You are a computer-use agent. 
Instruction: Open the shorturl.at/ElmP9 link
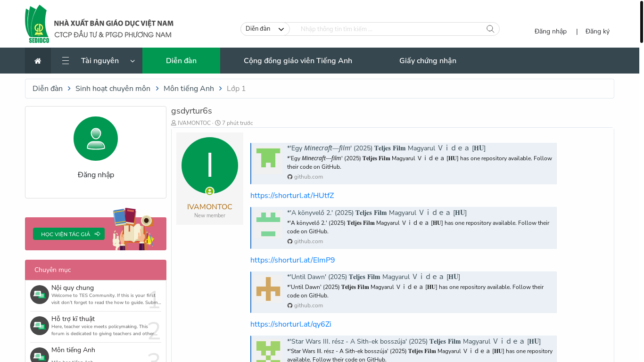coord(292,260)
